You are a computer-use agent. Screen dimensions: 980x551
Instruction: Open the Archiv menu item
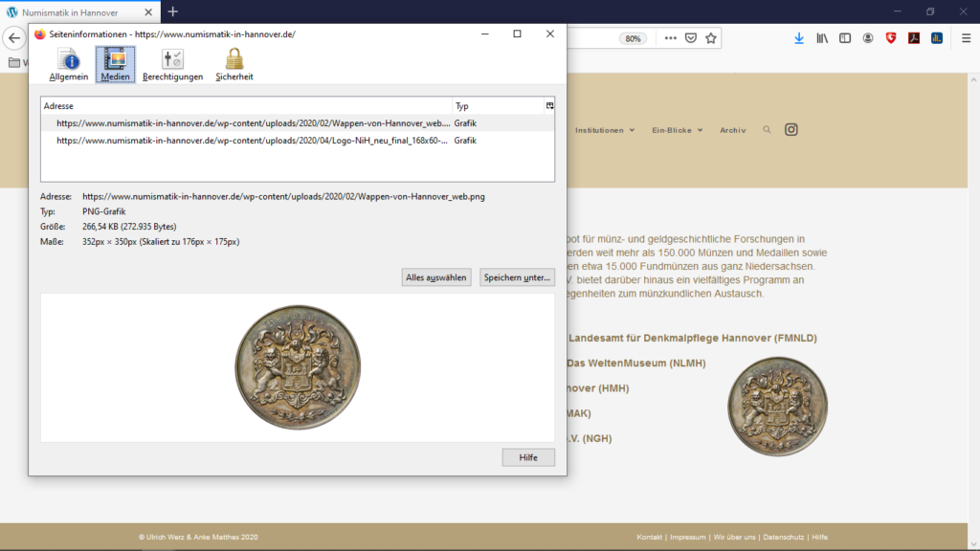click(732, 130)
